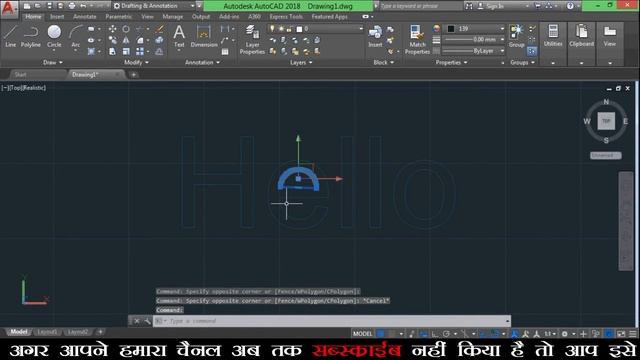Click the command line customize wrench icon

tap(147, 321)
